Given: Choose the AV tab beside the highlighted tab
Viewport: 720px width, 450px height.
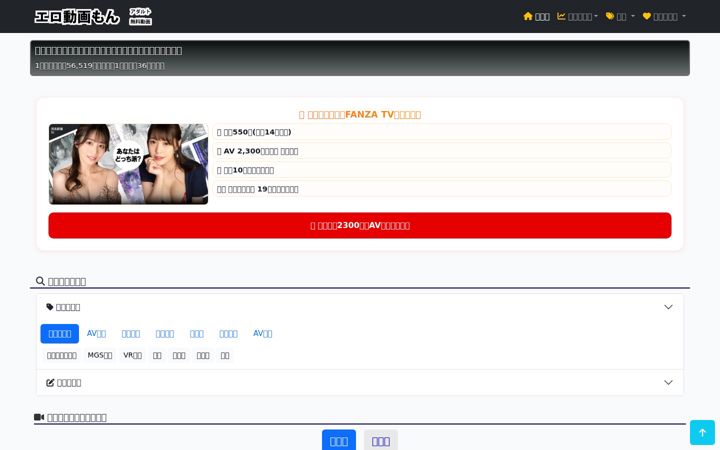Looking at the screenshot, I should click(96, 334).
